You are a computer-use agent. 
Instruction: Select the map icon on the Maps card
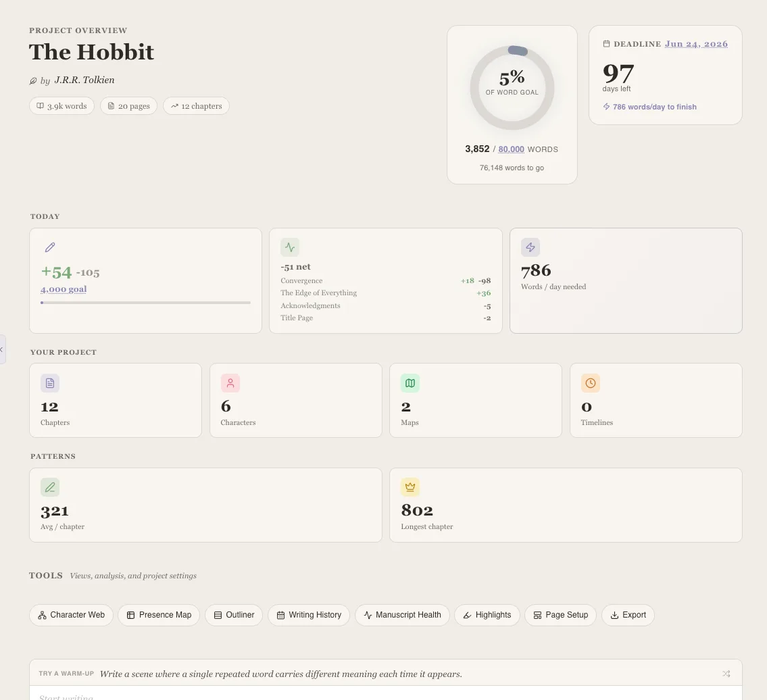[410, 383]
